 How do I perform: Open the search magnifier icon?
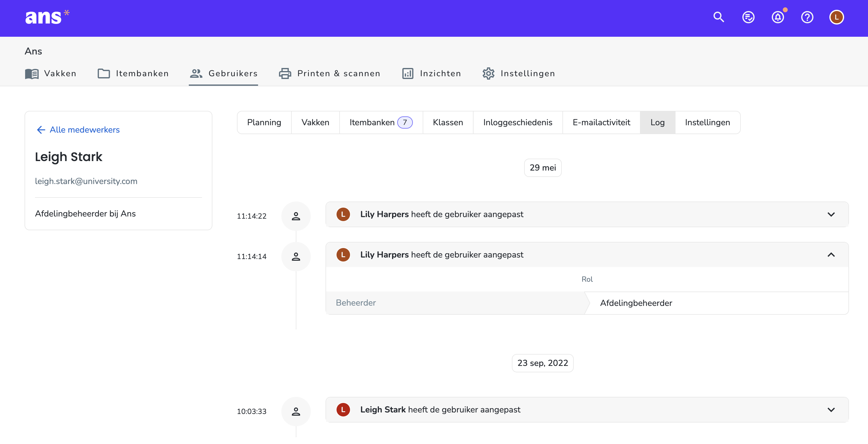pyautogui.click(x=718, y=17)
